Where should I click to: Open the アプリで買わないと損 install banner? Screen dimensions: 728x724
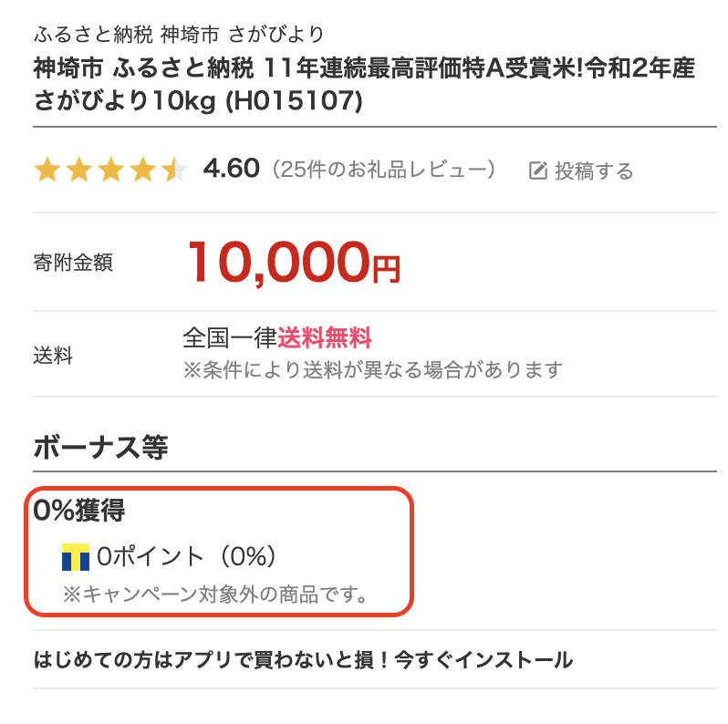click(x=303, y=659)
